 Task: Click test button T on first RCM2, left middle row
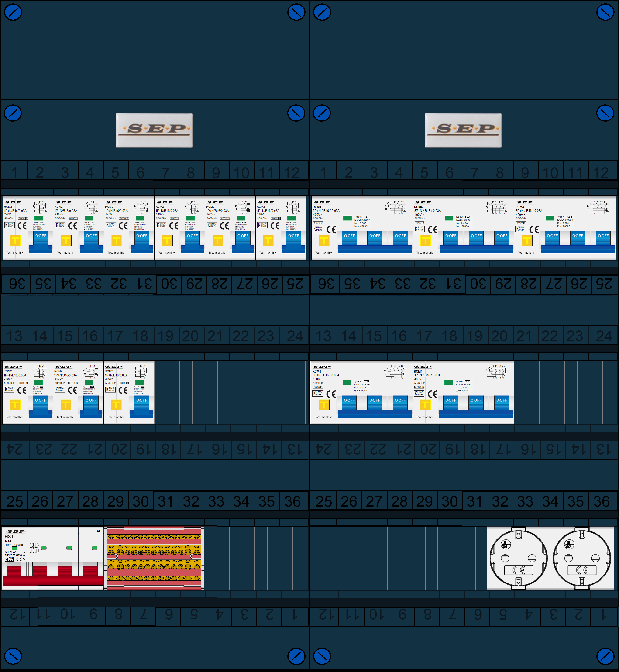(x=15, y=405)
